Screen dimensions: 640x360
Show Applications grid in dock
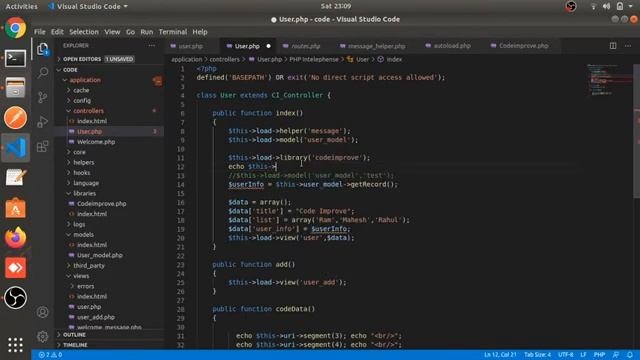[x=16, y=344]
